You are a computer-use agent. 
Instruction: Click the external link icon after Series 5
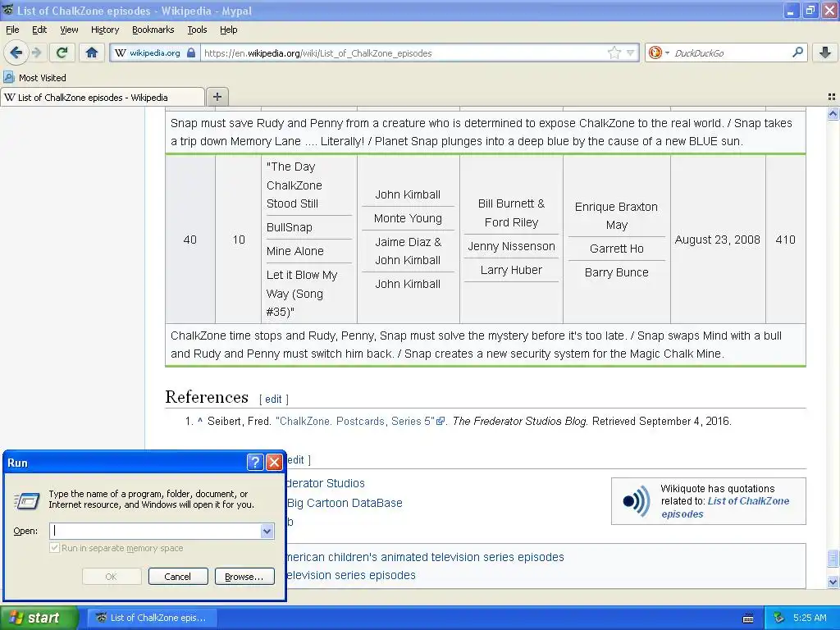tap(441, 421)
